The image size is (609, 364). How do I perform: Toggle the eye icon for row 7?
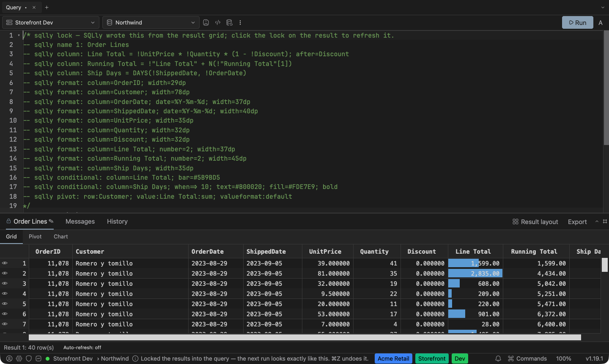[5, 324]
